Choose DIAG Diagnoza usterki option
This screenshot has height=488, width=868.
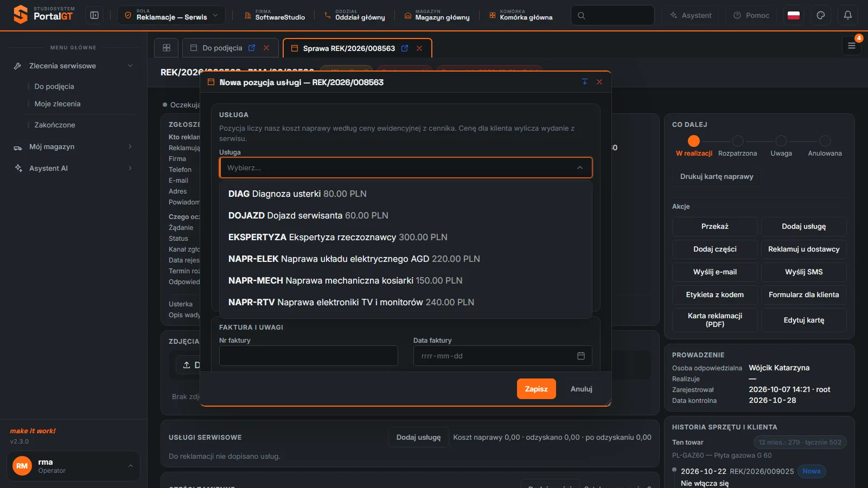pyautogui.click(x=406, y=194)
